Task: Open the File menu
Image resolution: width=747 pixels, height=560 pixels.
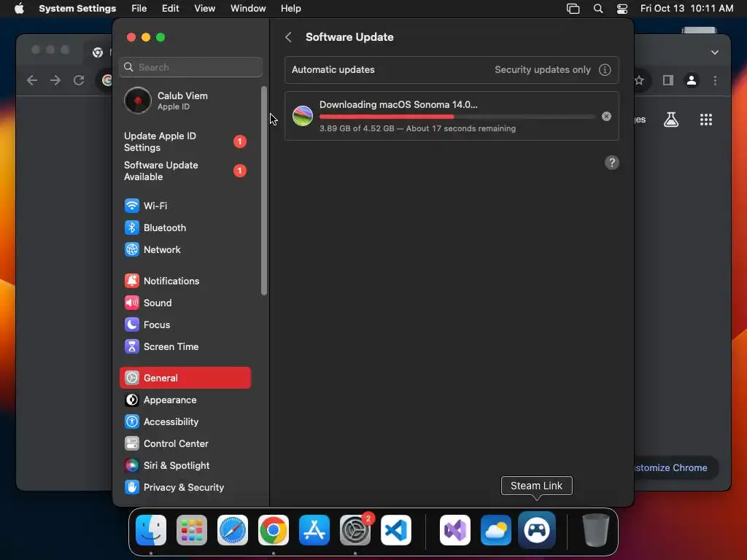Action: click(139, 9)
